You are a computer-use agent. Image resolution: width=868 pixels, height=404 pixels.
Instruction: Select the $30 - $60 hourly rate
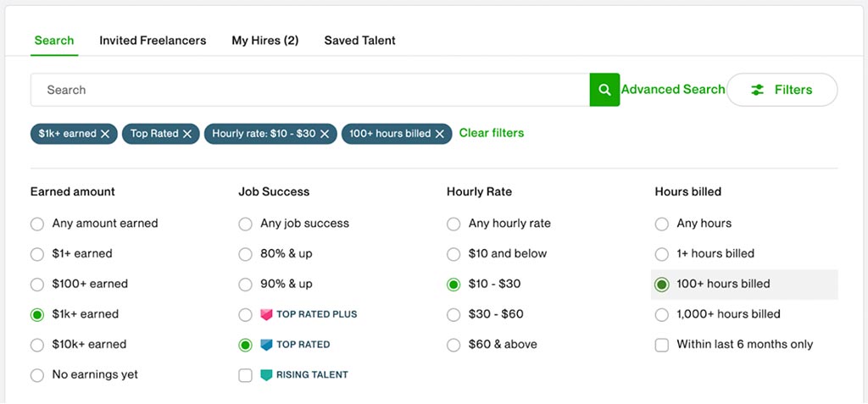click(x=453, y=314)
